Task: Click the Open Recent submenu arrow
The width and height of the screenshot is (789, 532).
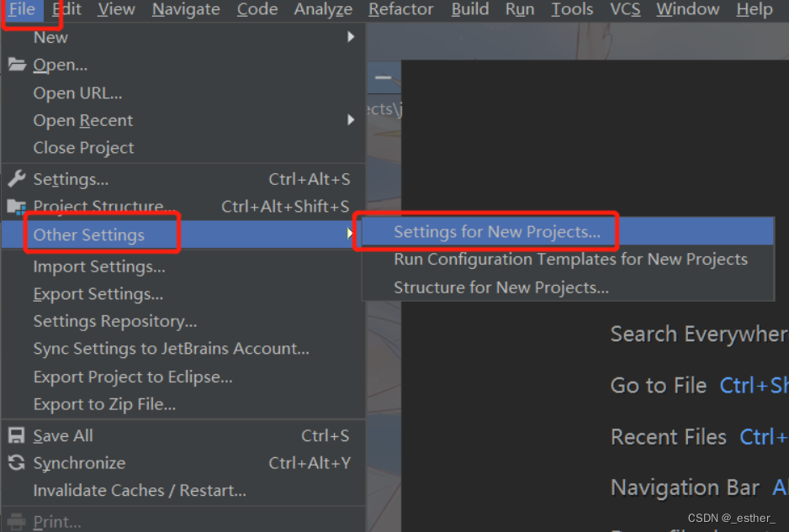Action: coord(351,119)
